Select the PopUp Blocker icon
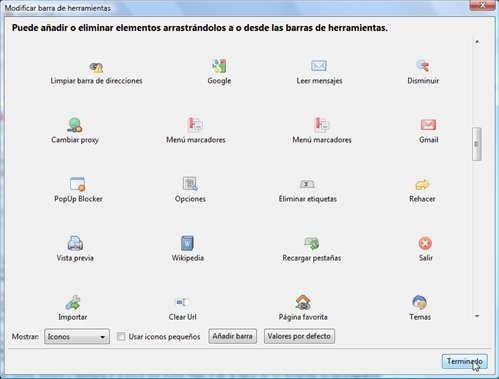Image resolution: width=499 pixels, height=379 pixels. coord(78,184)
